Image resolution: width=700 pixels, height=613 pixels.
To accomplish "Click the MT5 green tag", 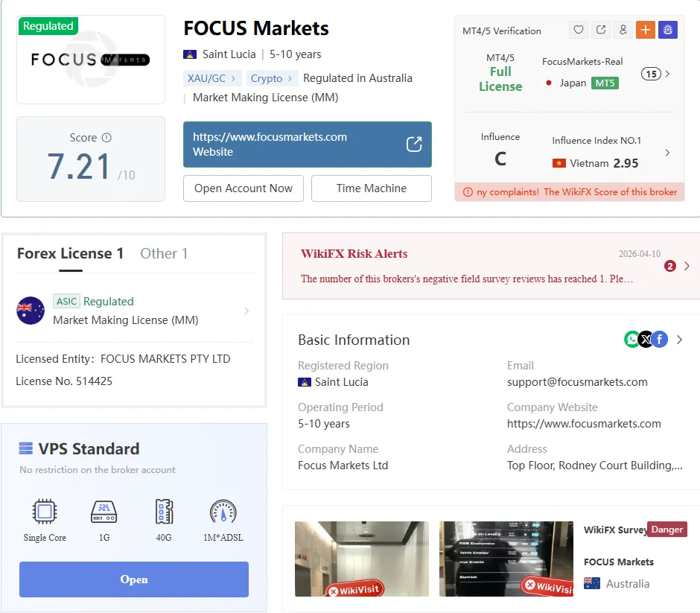I will (x=605, y=83).
